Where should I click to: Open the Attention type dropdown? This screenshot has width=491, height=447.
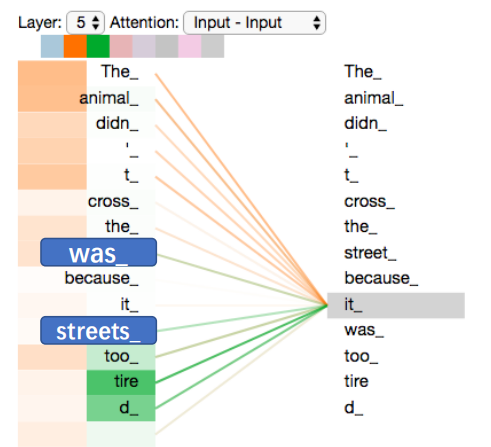click(x=255, y=23)
